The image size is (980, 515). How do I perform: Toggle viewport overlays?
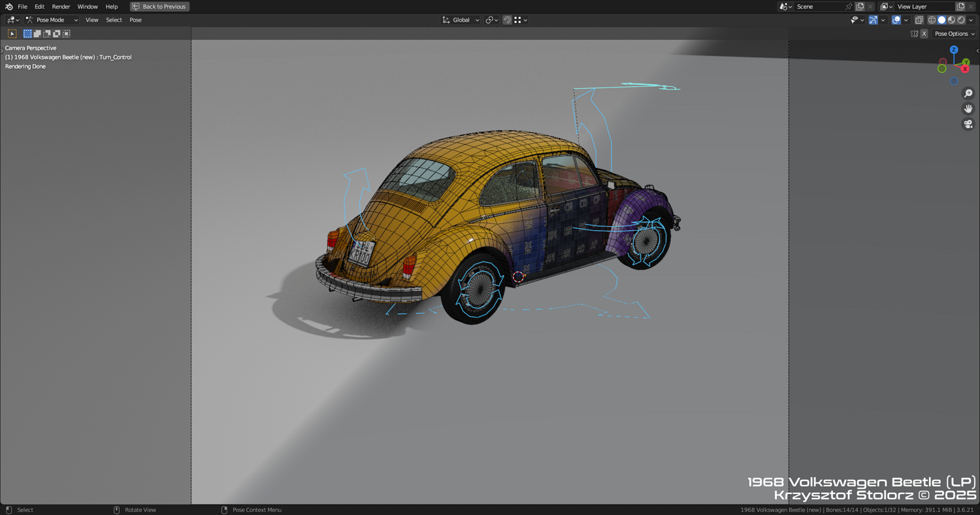tap(896, 20)
